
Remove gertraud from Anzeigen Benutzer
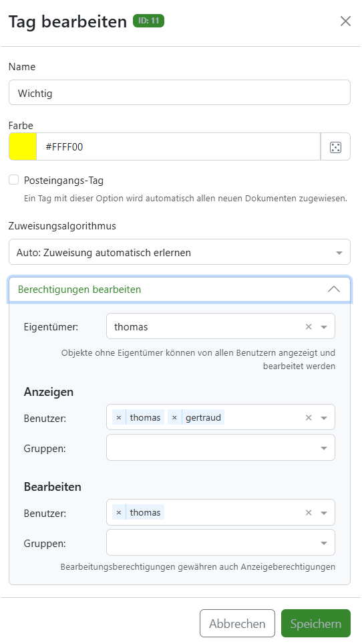tap(174, 418)
